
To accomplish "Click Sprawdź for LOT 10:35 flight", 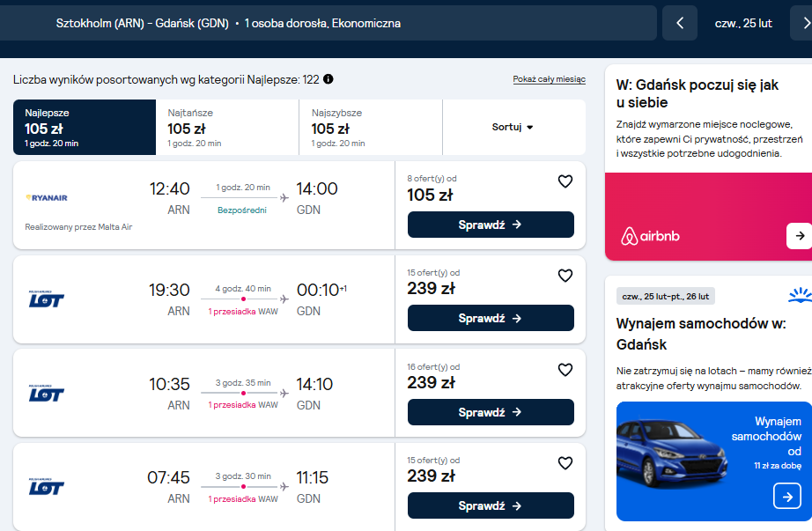I will click(491, 412).
